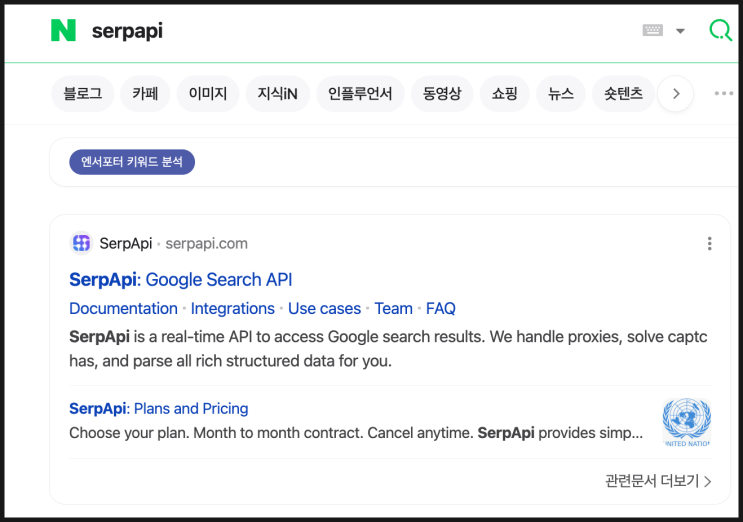Open the serpapi.com URL link
Viewport: 743px width, 522px height.
[206, 243]
